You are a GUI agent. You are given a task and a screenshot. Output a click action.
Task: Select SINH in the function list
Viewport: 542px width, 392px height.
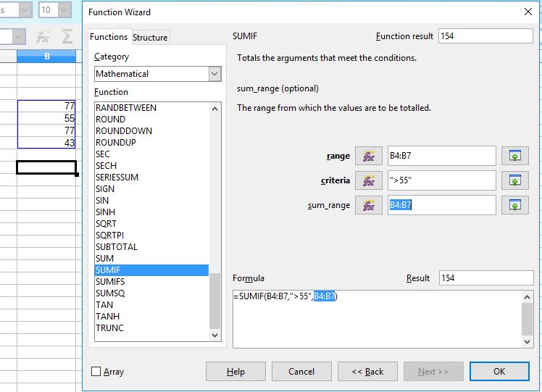(151, 212)
